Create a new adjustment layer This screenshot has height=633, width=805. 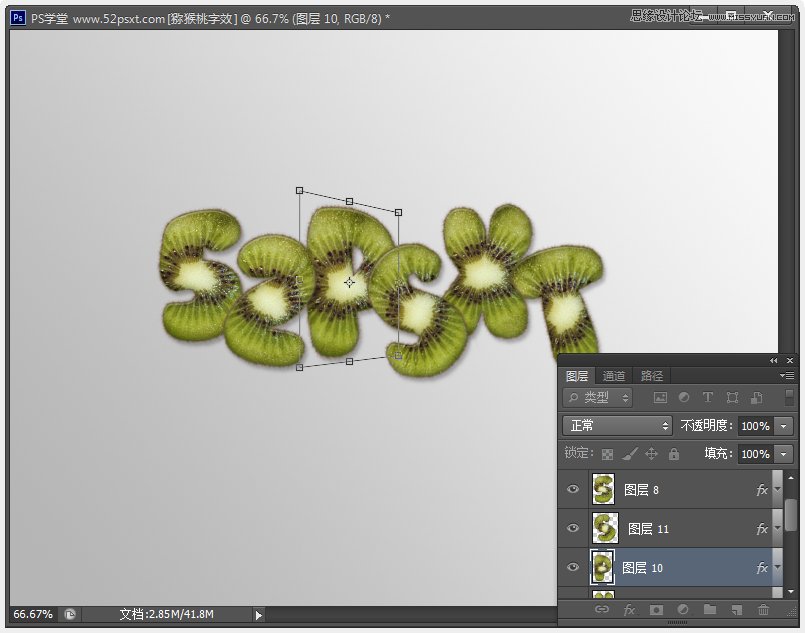tap(683, 609)
